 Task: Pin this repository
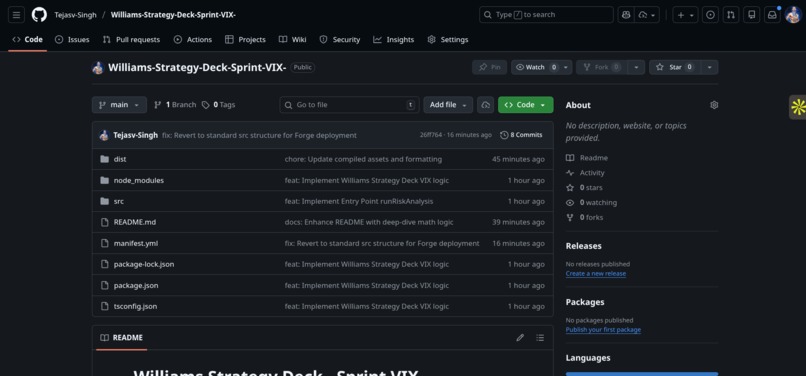coord(489,67)
